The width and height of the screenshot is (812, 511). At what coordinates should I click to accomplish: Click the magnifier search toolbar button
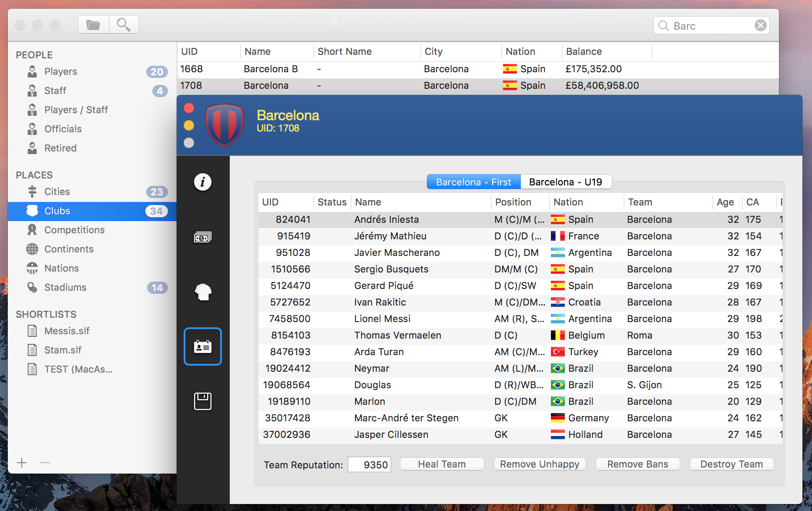[x=124, y=25]
